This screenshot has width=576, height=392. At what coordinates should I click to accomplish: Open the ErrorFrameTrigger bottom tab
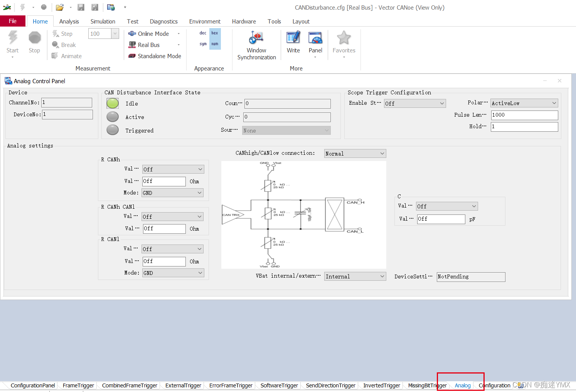pos(231,385)
